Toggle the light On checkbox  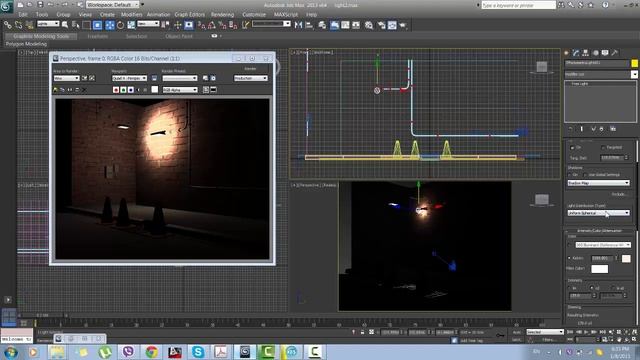tap(572, 147)
